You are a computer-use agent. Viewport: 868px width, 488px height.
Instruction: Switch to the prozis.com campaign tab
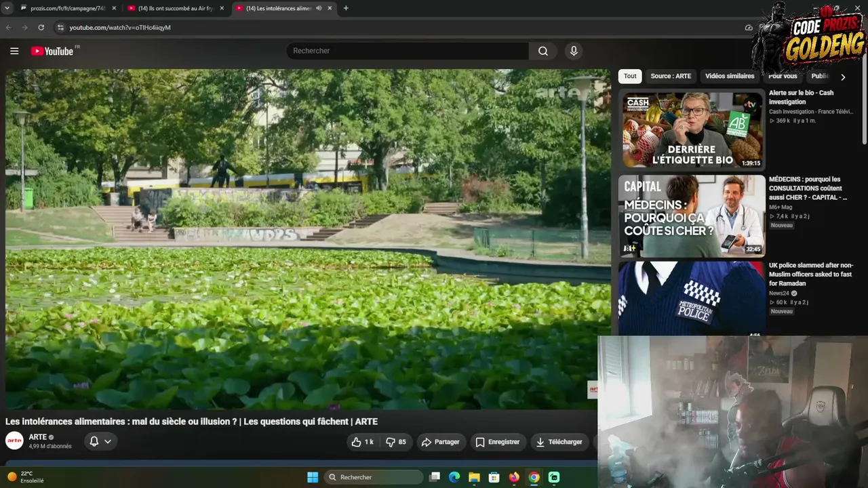[x=68, y=8]
